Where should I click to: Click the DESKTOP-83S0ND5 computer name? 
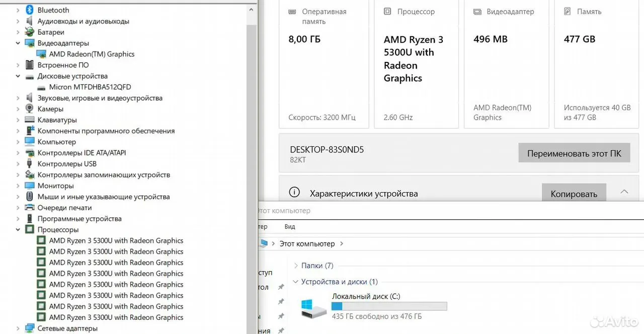[x=327, y=150]
